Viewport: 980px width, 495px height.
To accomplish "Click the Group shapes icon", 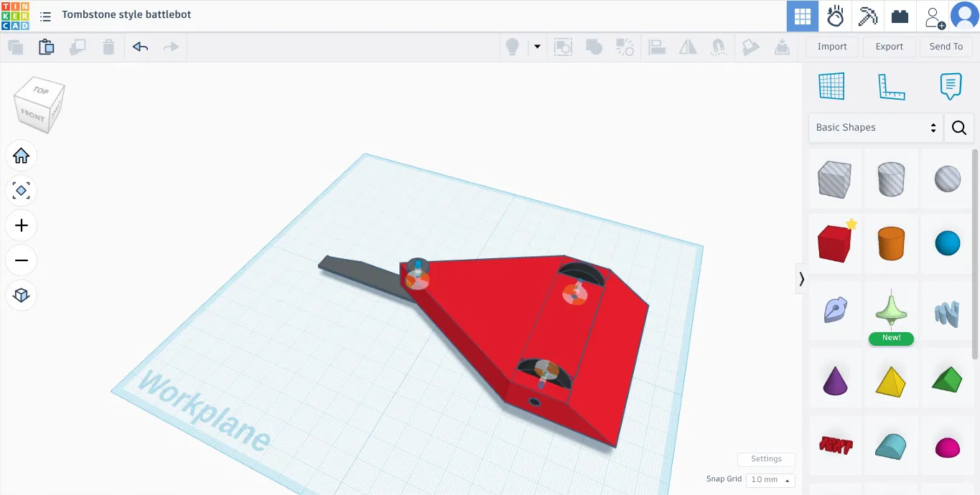I will tap(594, 47).
